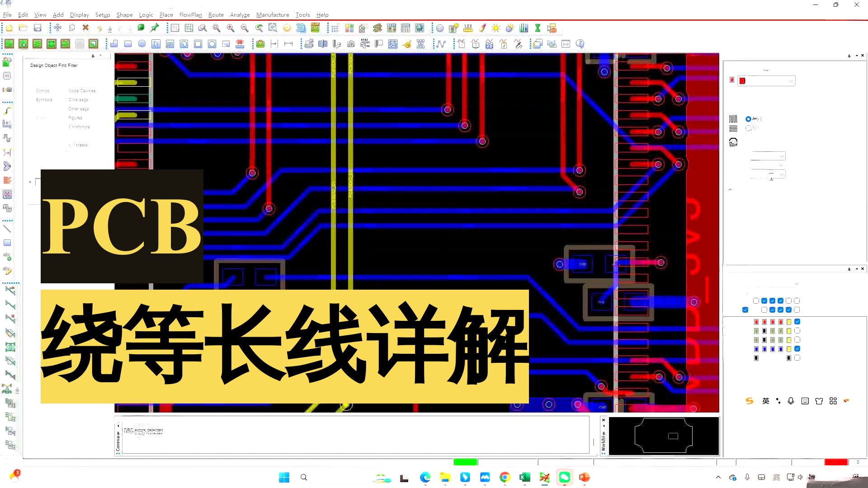Click the red X Delete tool
The image size is (868, 488).
click(x=85, y=28)
